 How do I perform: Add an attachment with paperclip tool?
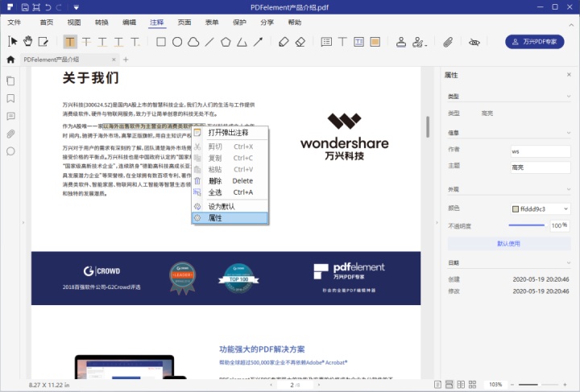[x=448, y=42]
